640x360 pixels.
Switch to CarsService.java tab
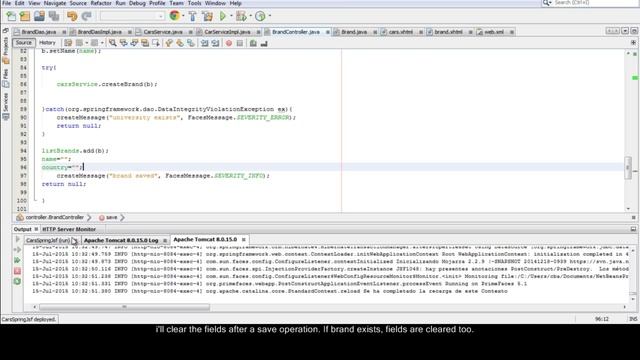(x=163, y=32)
